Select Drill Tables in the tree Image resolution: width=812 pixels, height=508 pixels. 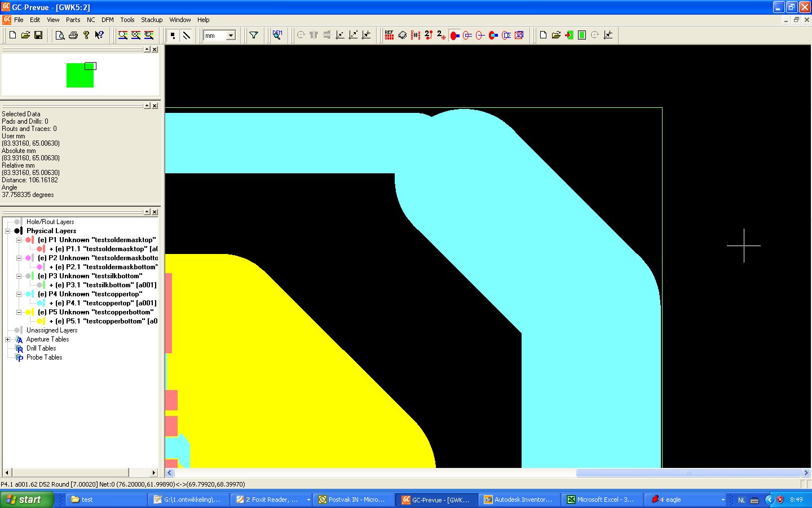pos(41,348)
